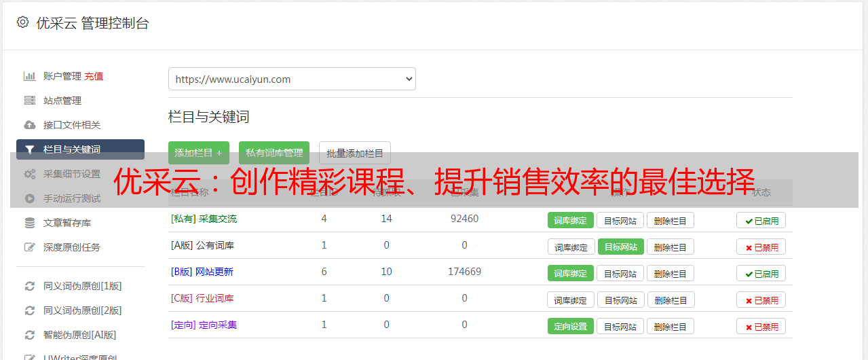The width and height of the screenshot is (868, 360).
Task: Click 词库绑定 in the 网站更新 row
Action: click(x=571, y=273)
